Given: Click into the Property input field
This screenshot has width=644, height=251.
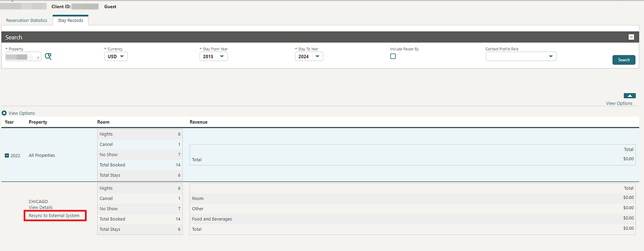Looking at the screenshot, I should (x=22, y=57).
